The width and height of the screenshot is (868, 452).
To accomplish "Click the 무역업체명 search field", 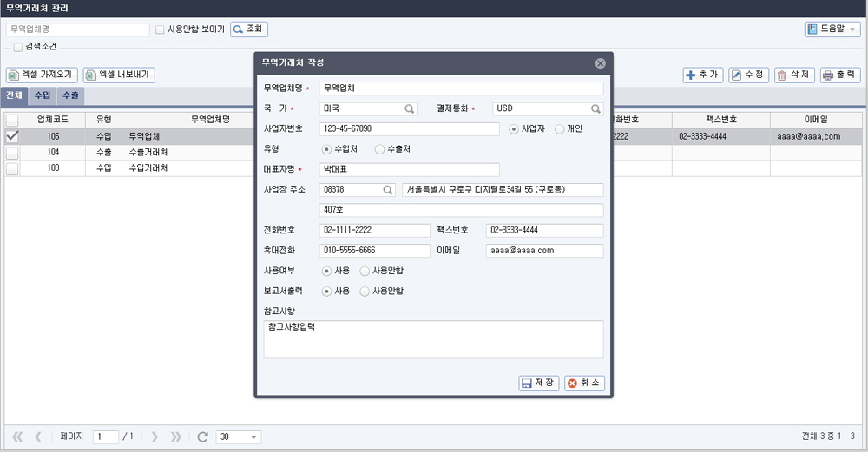I will pos(77,29).
